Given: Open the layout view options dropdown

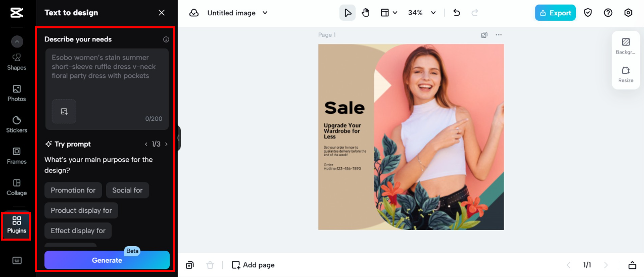Looking at the screenshot, I should (x=389, y=13).
